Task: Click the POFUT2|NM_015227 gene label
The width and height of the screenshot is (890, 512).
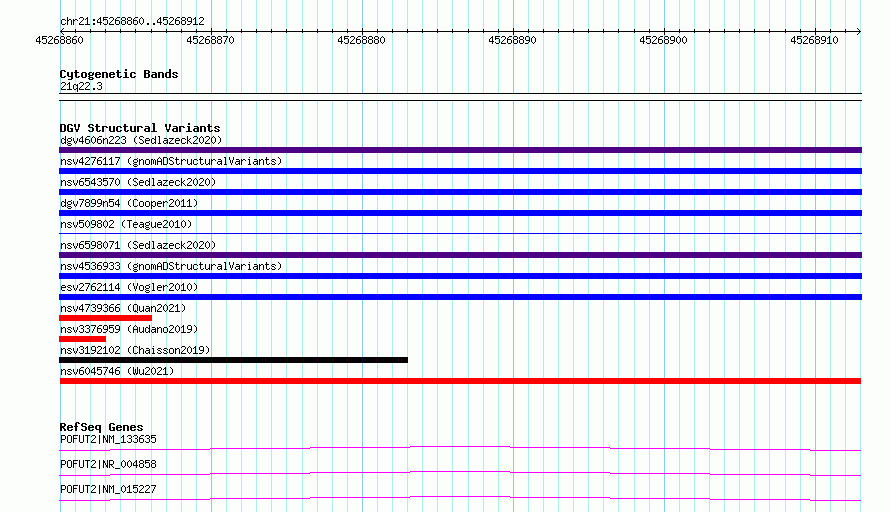Action: pyautogui.click(x=108, y=489)
